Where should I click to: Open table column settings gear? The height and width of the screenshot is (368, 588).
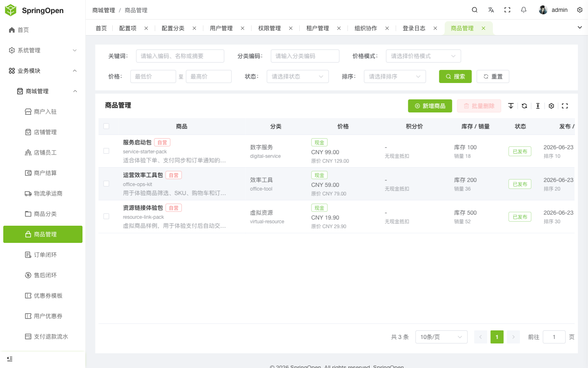[x=551, y=106]
